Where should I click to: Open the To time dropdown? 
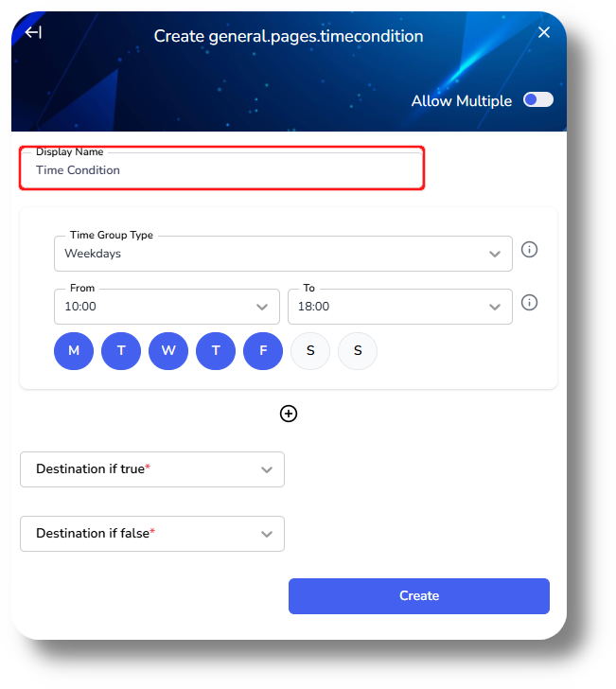click(x=400, y=307)
